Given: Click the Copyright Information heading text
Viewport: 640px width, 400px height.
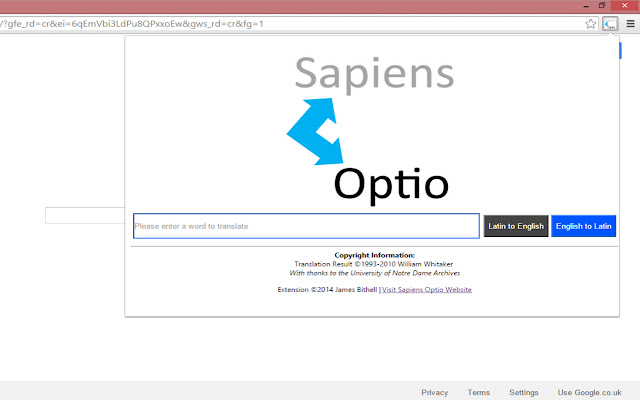Looking at the screenshot, I should click(375, 255).
